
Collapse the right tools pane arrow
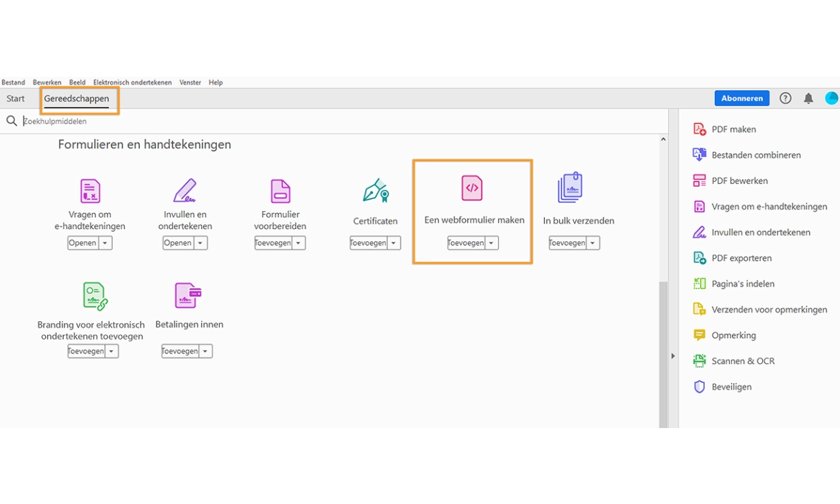[673, 356]
